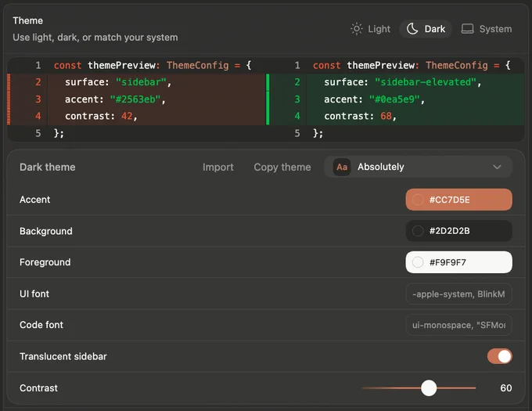Viewport: 532px width, 411px height.
Task: Click the removed accent "#2563eb" line
Action: [x=135, y=99]
